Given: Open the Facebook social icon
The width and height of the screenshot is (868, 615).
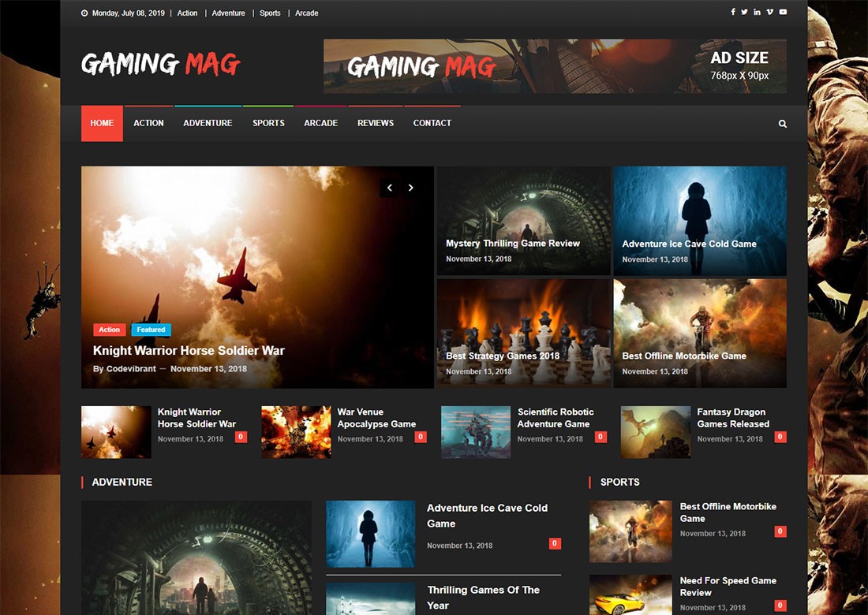Looking at the screenshot, I should (733, 12).
